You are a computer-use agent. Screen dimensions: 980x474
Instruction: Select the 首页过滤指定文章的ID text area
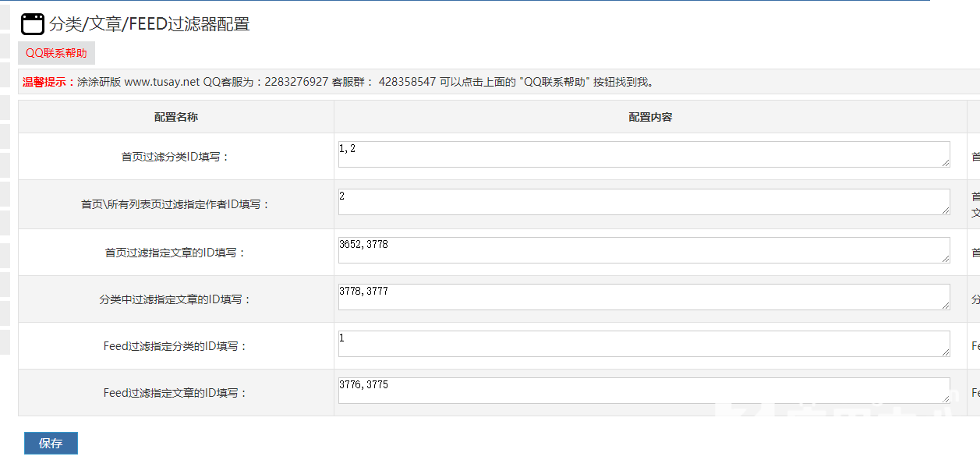tap(643, 250)
